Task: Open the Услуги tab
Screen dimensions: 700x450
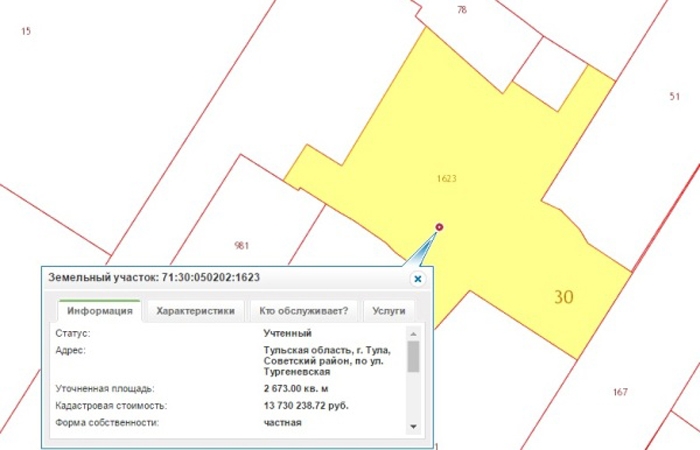Action: tap(388, 311)
